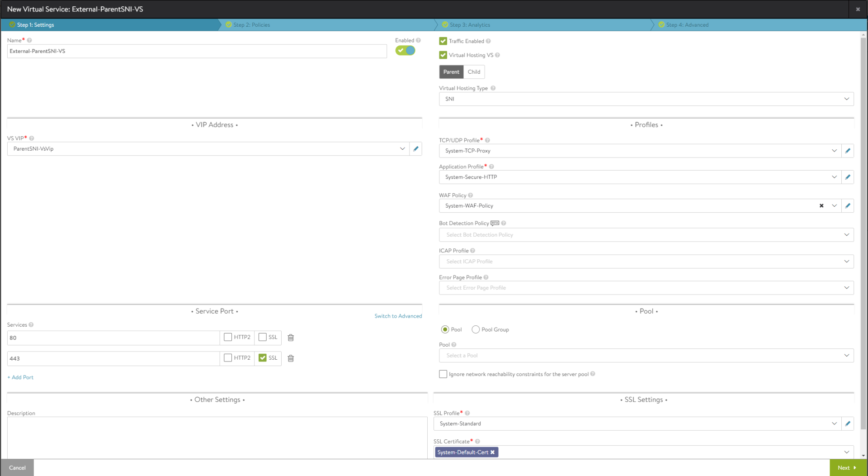The width and height of the screenshot is (868, 476).
Task: Delete the port 443 service row
Action: click(291, 358)
